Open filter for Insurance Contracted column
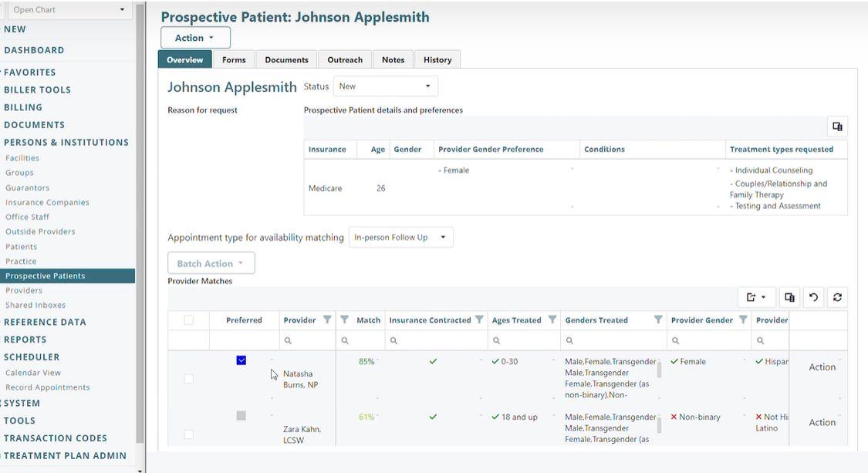 [x=479, y=320]
